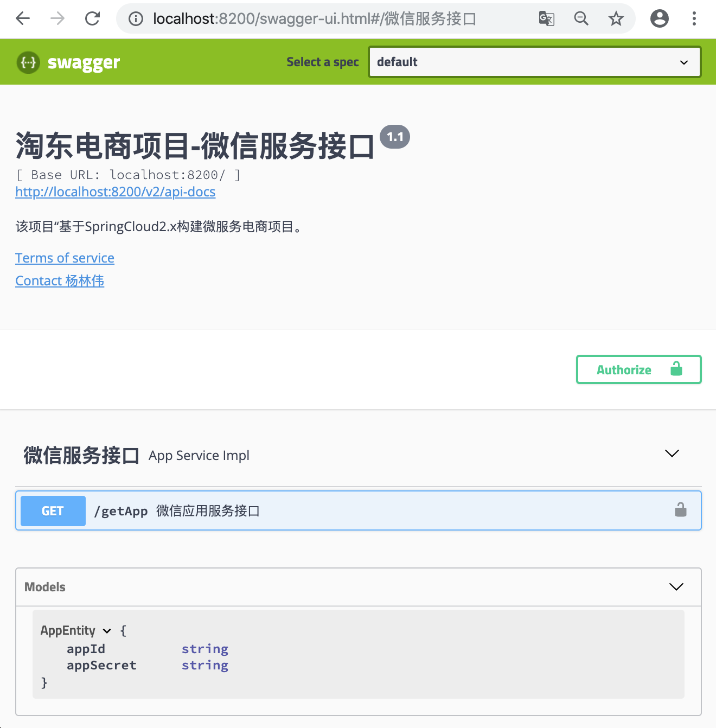This screenshot has height=728, width=716.
Task: Open the Contact 杨林伟 link
Action: point(60,281)
